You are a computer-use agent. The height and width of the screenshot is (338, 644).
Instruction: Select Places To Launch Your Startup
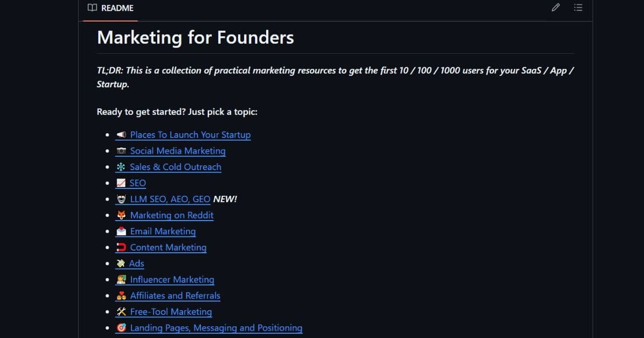(x=190, y=135)
